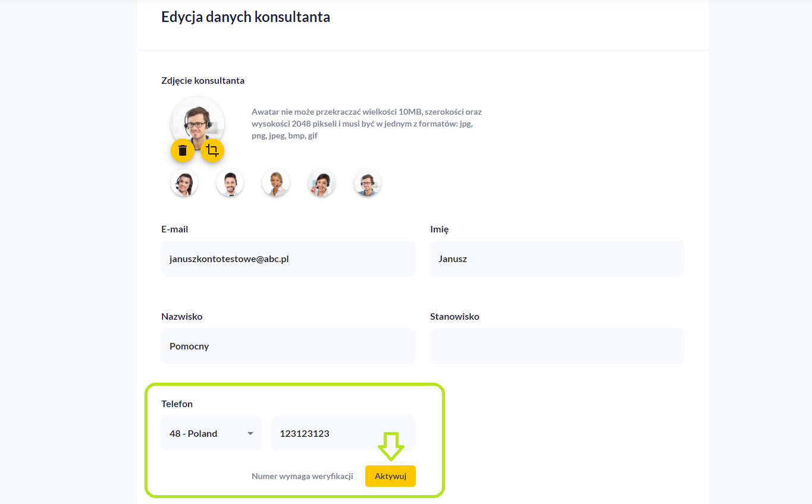Screen dimensions: 812x504
Task: Click the empty Stanowisko field
Action: click(x=557, y=346)
